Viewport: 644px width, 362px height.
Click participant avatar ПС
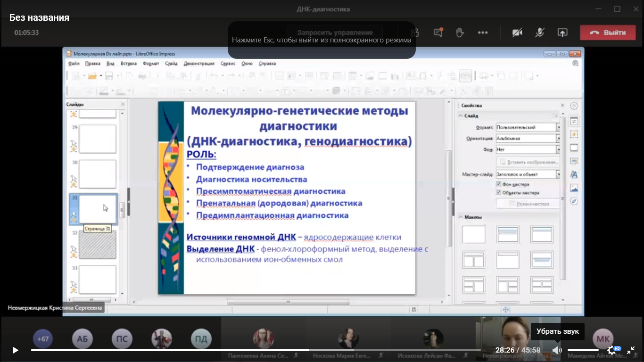click(x=122, y=339)
